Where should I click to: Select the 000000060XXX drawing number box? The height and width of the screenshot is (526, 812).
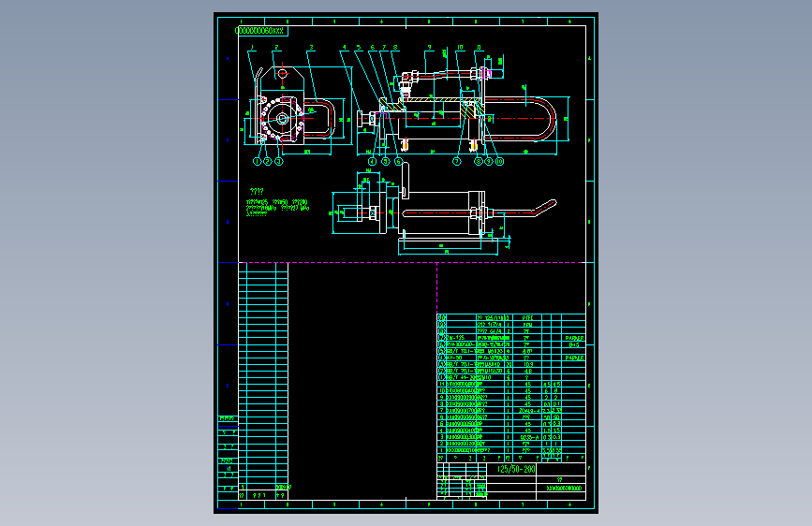click(261, 31)
